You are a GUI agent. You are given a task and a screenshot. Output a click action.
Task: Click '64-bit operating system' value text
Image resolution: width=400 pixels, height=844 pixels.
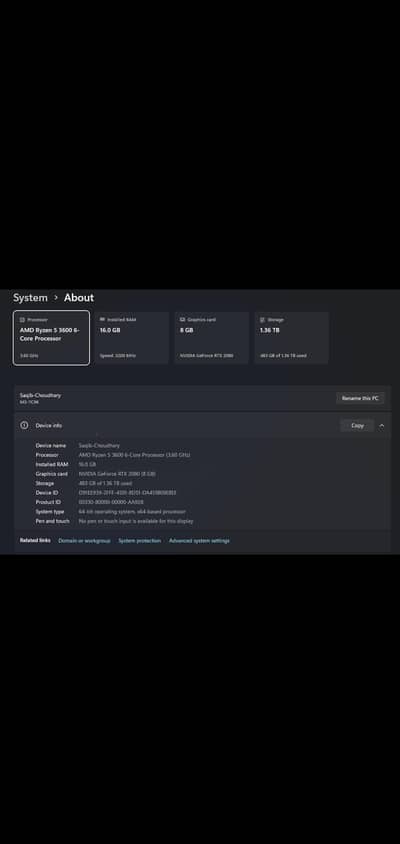pyautogui.click(x=132, y=511)
